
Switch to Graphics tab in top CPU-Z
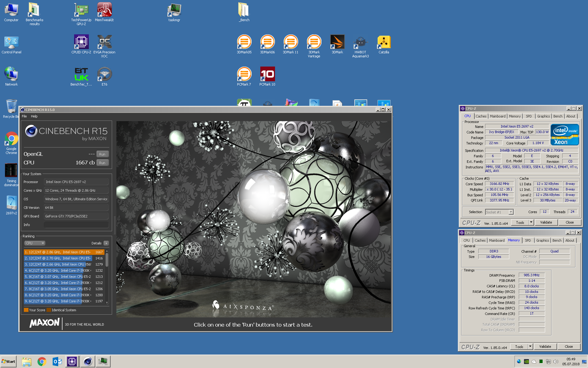click(543, 116)
